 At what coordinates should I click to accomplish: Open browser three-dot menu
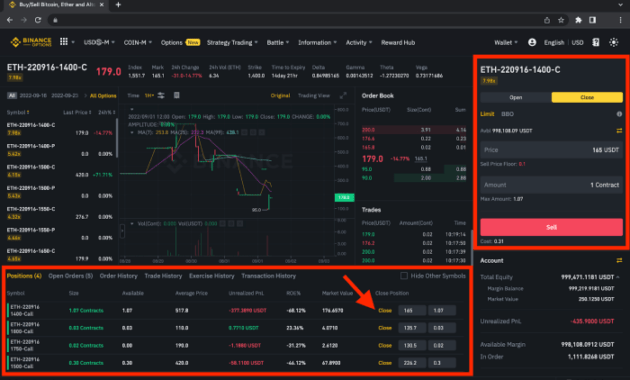(x=620, y=20)
